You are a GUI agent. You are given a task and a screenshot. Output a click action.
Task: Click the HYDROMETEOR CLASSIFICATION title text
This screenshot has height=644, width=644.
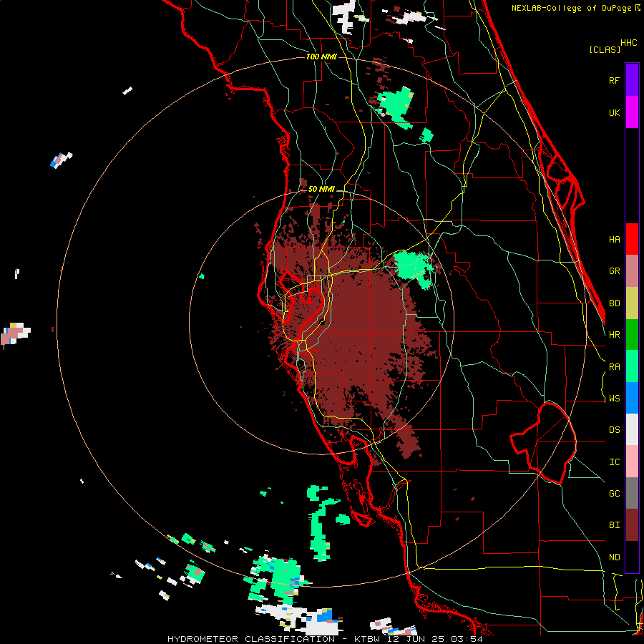[x=251, y=639]
